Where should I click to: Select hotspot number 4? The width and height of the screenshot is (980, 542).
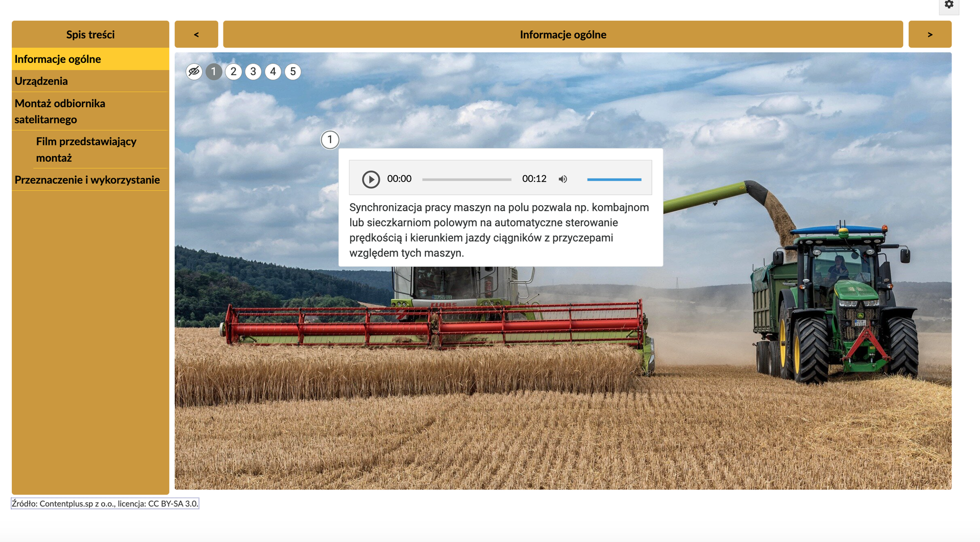273,71
